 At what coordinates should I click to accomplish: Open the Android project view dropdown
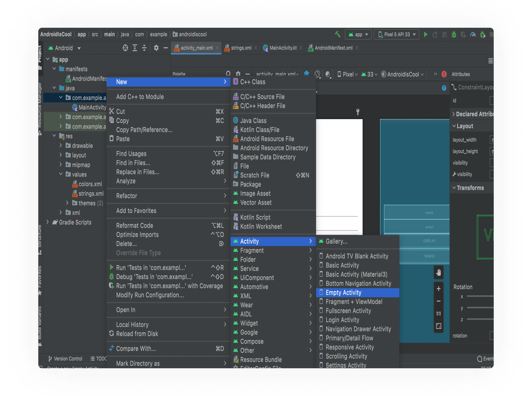(64, 48)
